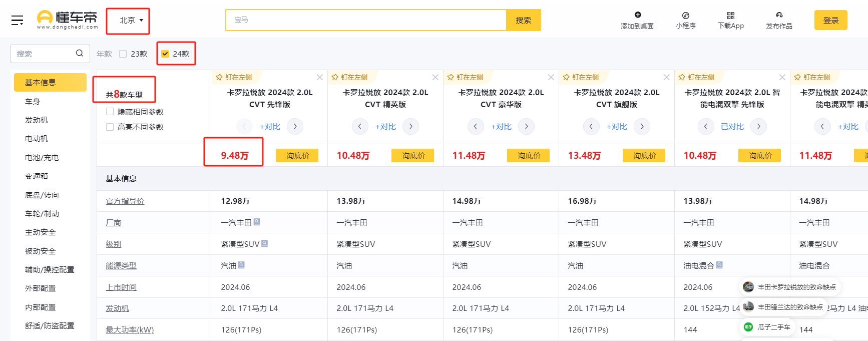Move 智能电混双擎 先锋版 column left
The width and height of the screenshot is (868, 341).
(x=706, y=127)
